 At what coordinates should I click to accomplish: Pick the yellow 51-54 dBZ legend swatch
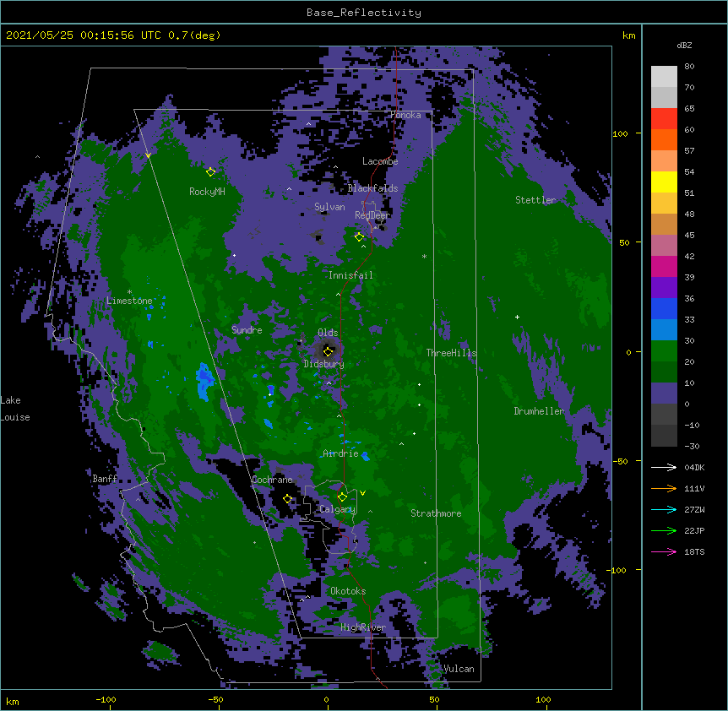[x=664, y=182]
